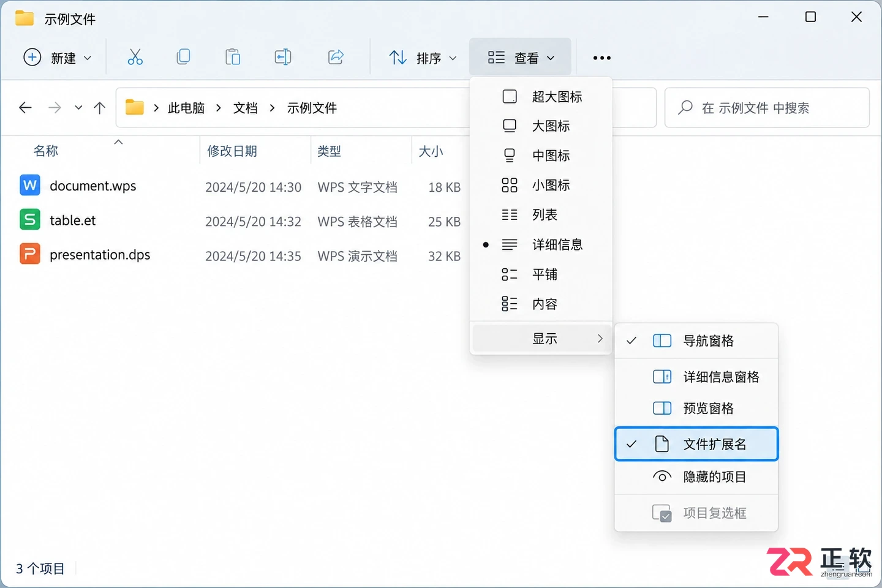Open the 显示 submenu
882x588 pixels.
[x=542, y=338]
